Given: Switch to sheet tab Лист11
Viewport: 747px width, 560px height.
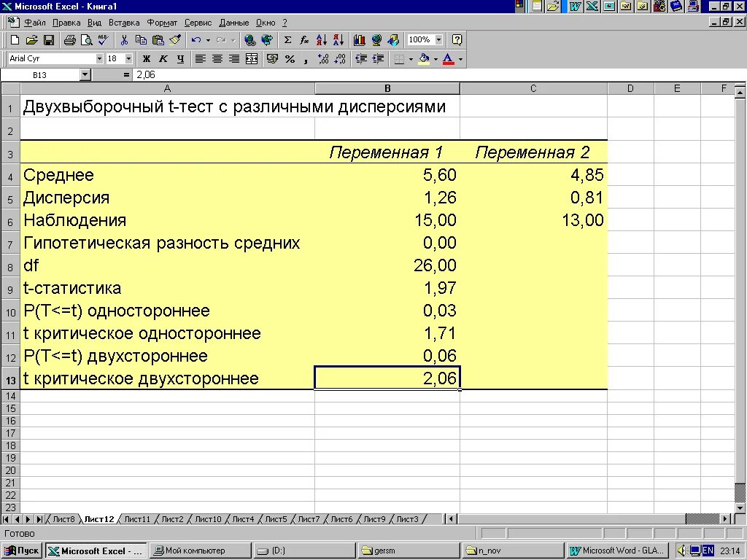Looking at the screenshot, I should click(x=137, y=519).
